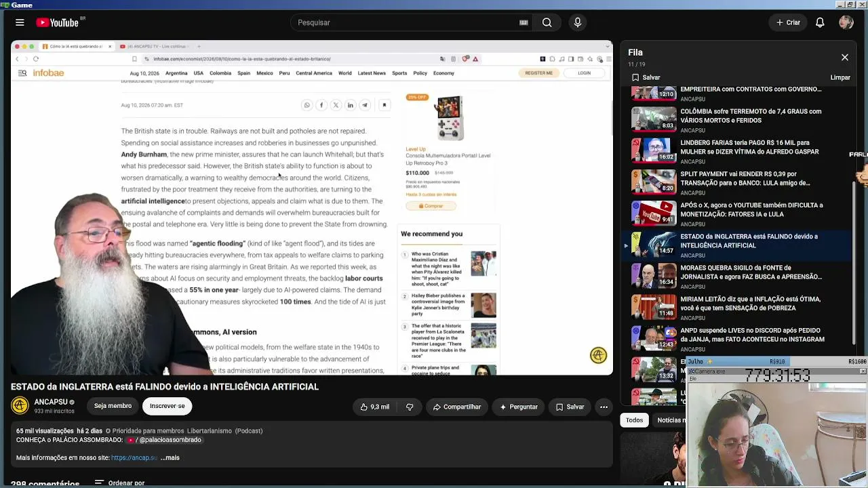Open queue title APÓS o X, agora o YOUTUBE
Screen dimensions: 868x488
pos(751,209)
